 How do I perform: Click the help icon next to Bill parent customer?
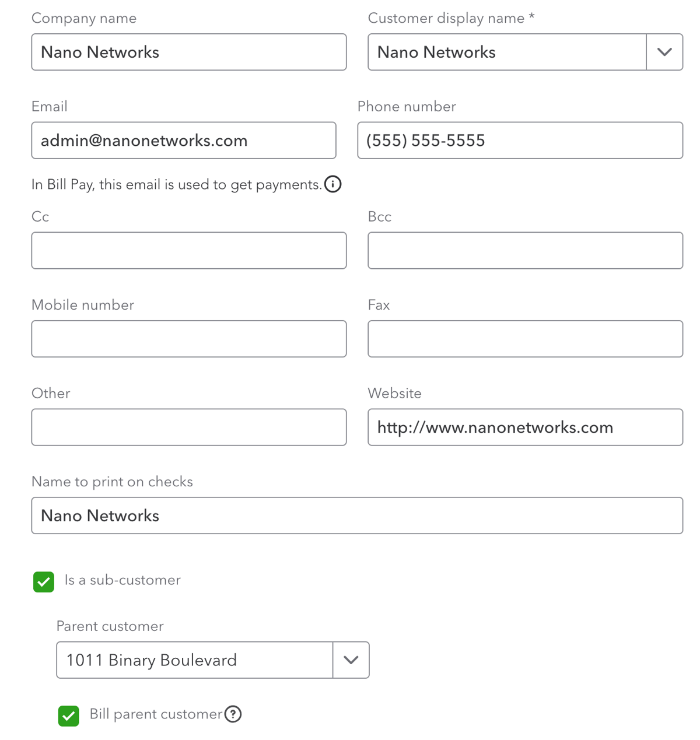(233, 714)
